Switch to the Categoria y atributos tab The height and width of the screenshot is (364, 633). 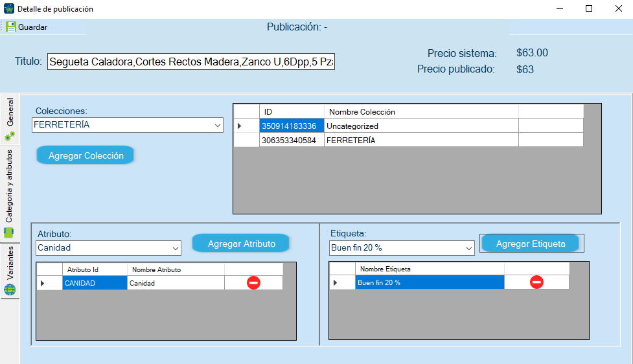10,193
